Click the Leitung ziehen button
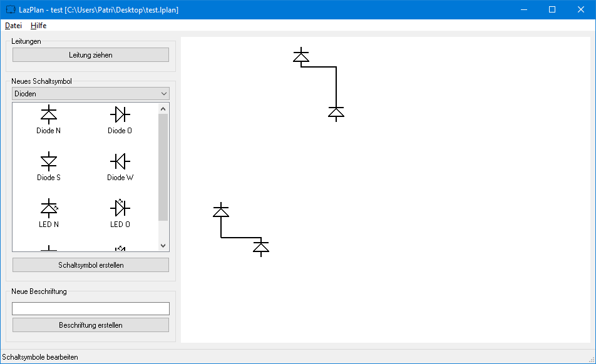This screenshot has height=364, width=596. click(x=91, y=55)
